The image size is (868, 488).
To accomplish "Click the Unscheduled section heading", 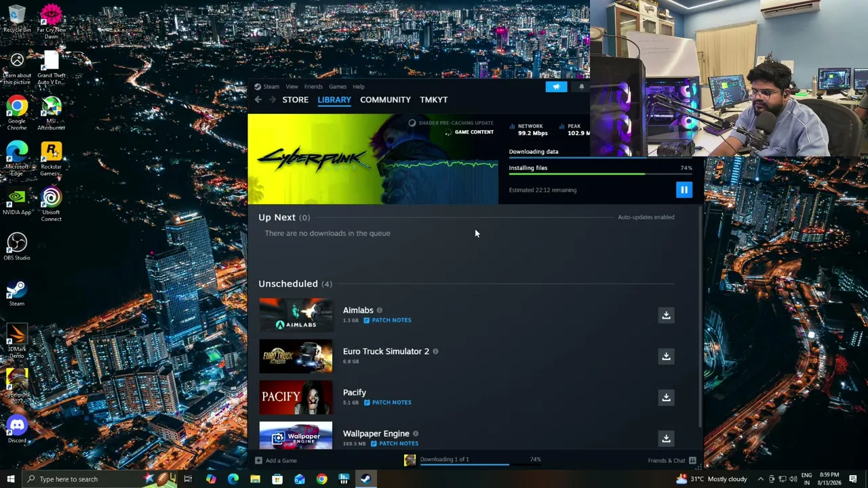I will (288, 283).
